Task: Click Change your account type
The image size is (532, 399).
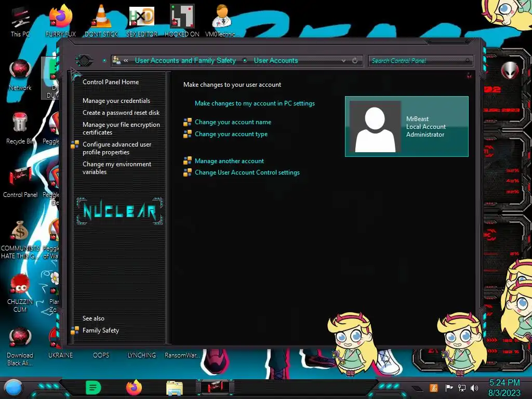Action: [x=231, y=134]
